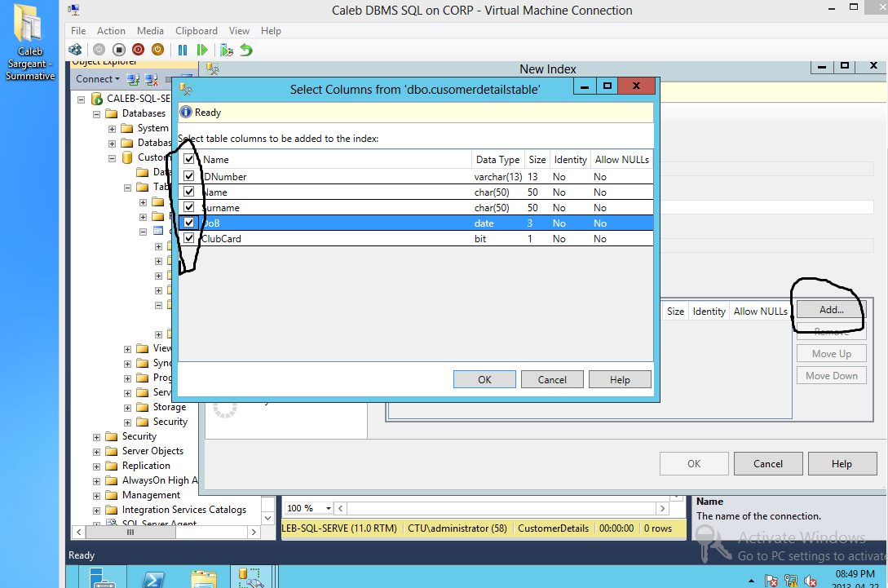Click the green Revert arrow icon

coord(245,50)
